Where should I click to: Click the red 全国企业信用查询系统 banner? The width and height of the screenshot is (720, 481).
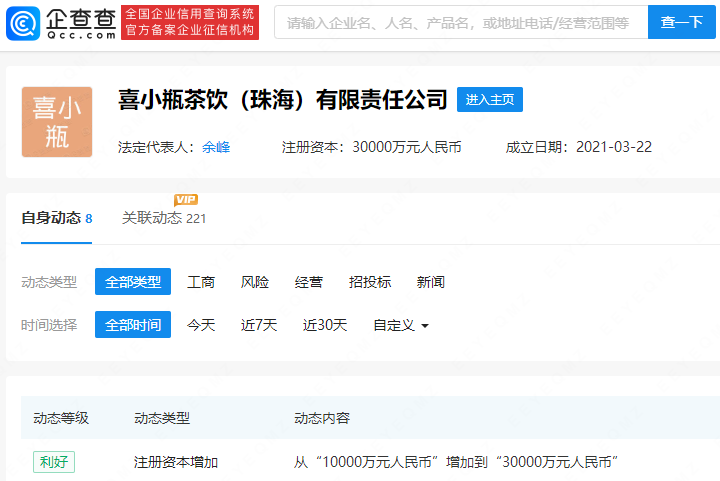(x=190, y=22)
